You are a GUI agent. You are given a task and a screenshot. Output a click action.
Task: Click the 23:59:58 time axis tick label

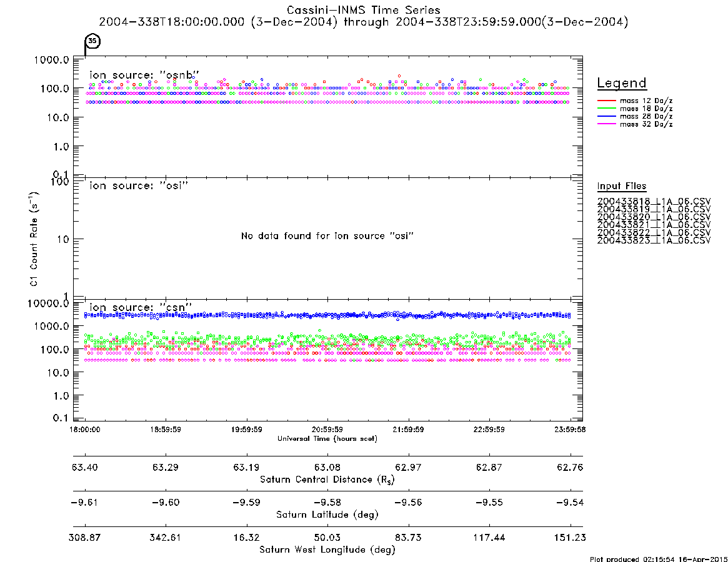click(570, 430)
